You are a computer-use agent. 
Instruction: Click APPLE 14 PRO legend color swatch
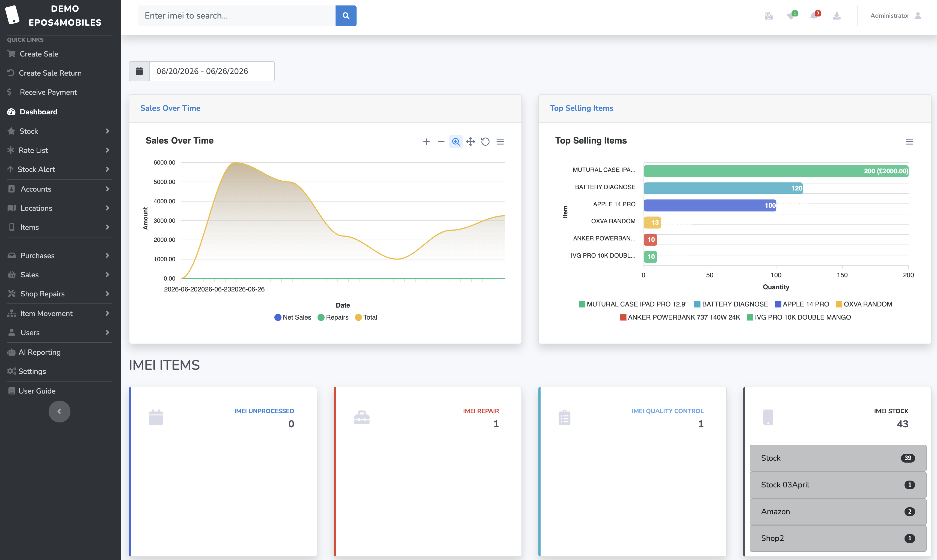click(778, 304)
